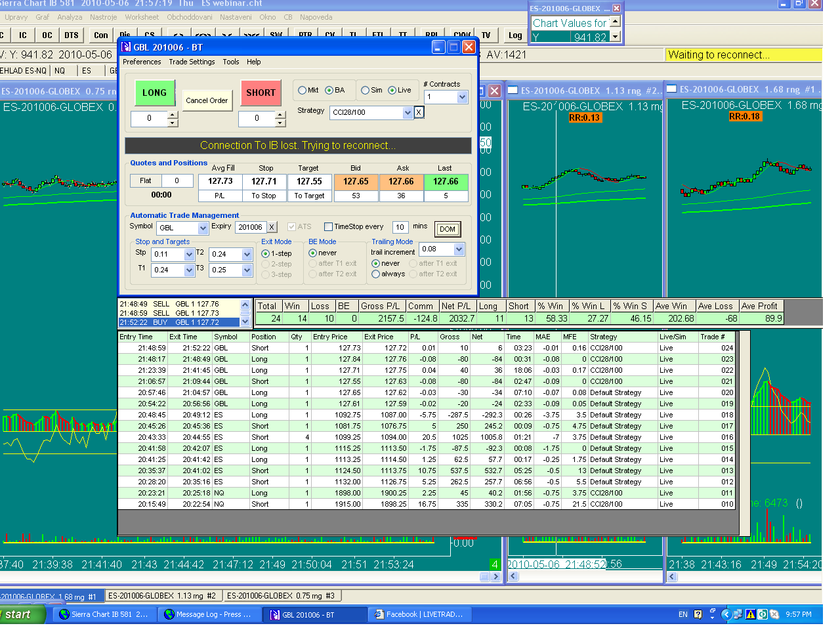Open the trail increment dropdown
The width and height of the screenshot is (840, 630).
click(459, 249)
